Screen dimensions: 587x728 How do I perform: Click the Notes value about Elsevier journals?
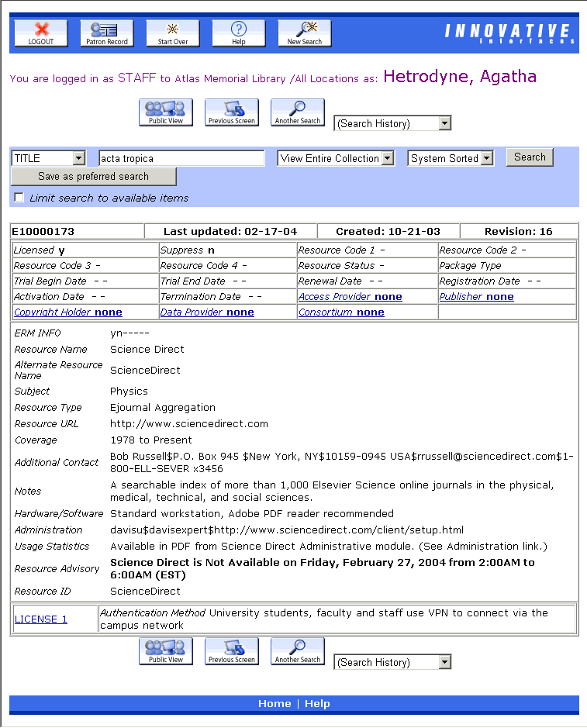tap(332, 492)
